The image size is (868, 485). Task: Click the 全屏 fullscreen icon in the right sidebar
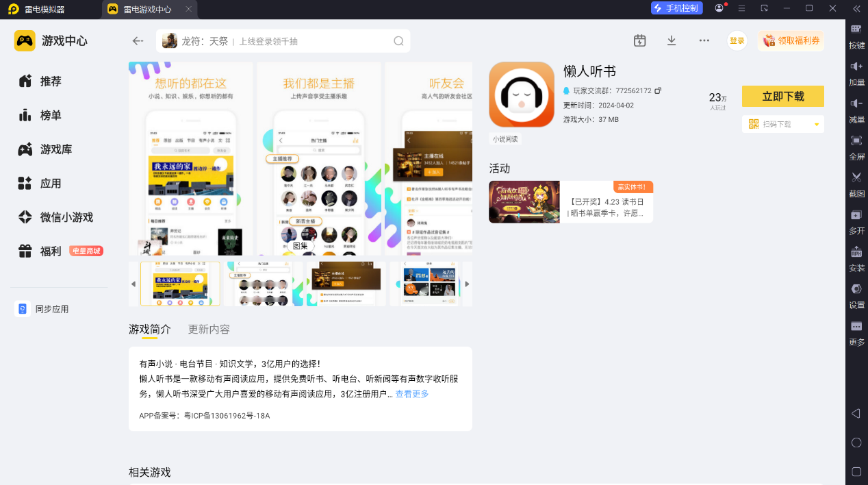click(856, 140)
